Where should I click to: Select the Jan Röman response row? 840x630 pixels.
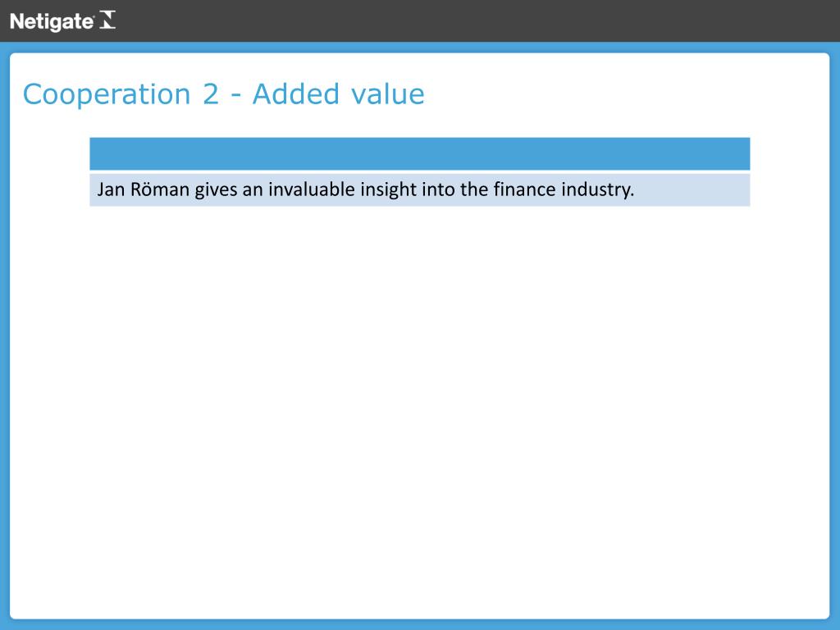click(x=419, y=189)
